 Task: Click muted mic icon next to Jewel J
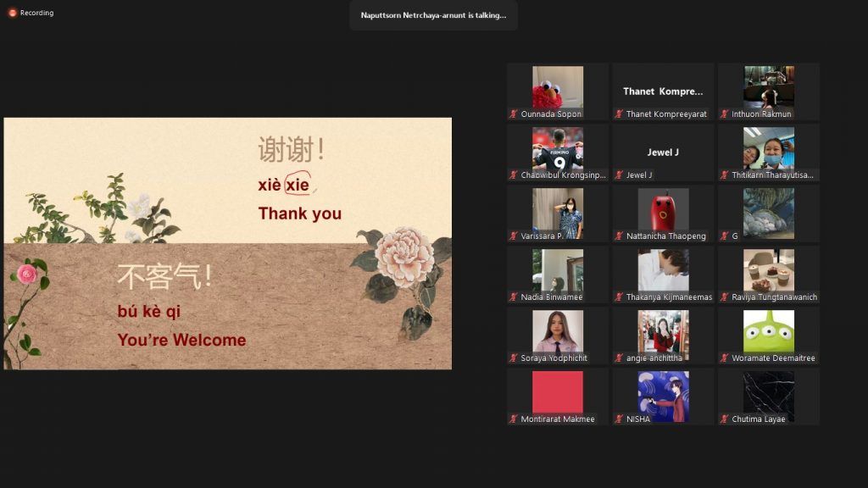pyautogui.click(x=619, y=175)
